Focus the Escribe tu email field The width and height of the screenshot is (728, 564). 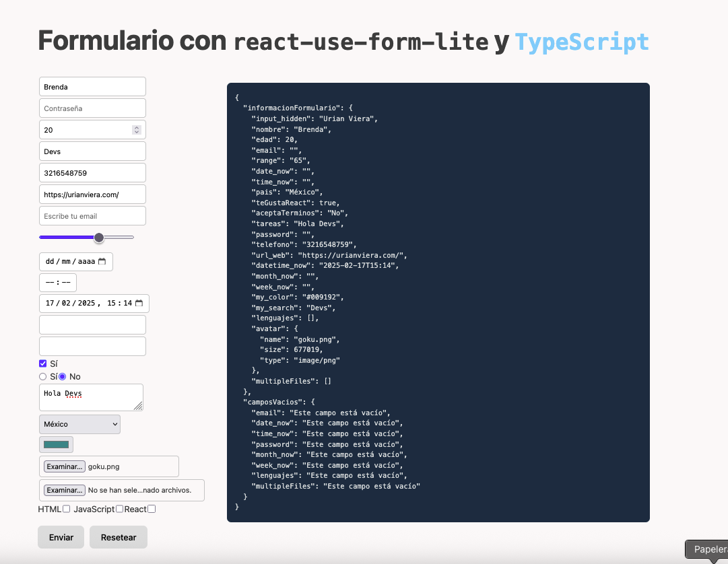point(92,216)
